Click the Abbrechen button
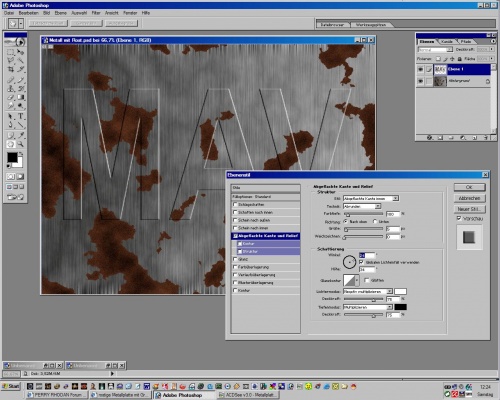The width and height of the screenshot is (500, 400). 469,198
